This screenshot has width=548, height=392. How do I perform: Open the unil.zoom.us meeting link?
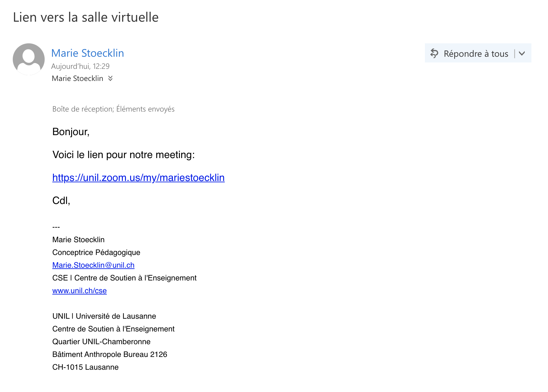(x=138, y=178)
